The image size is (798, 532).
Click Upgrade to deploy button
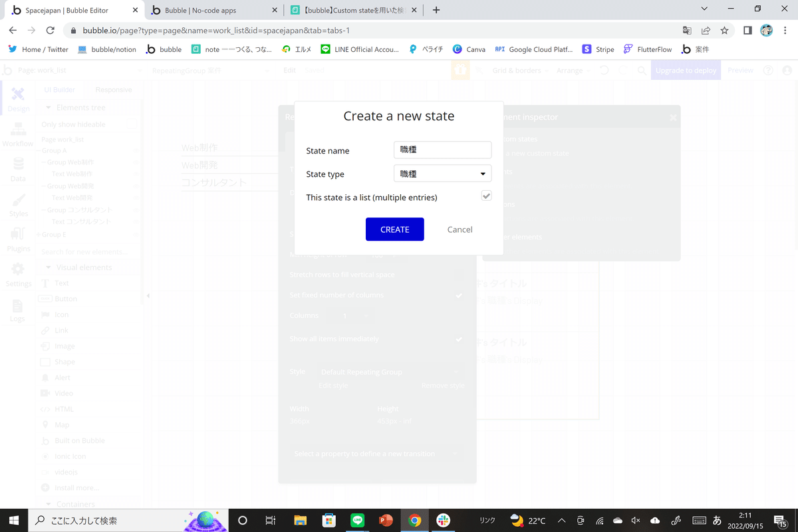[x=686, y=70]
